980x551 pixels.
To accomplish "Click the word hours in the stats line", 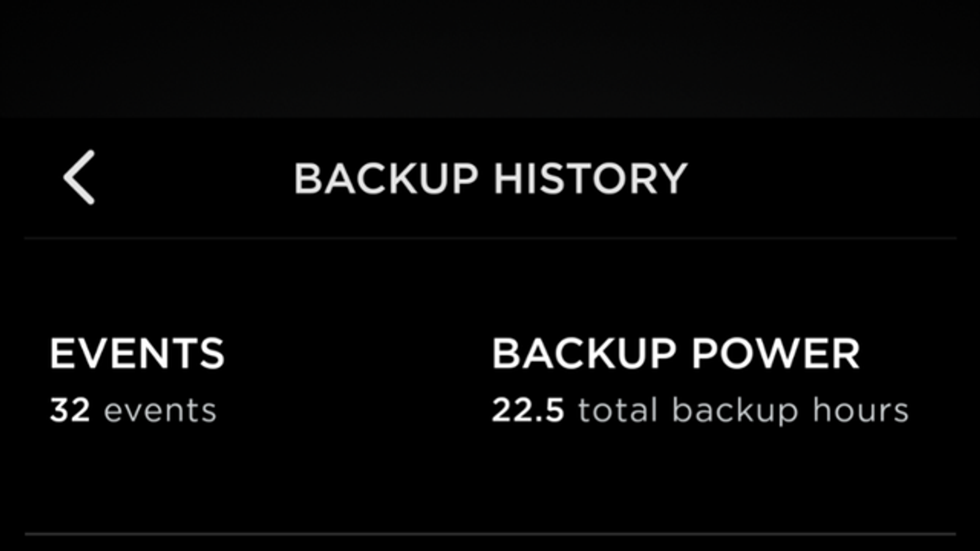I will [860, 410].
